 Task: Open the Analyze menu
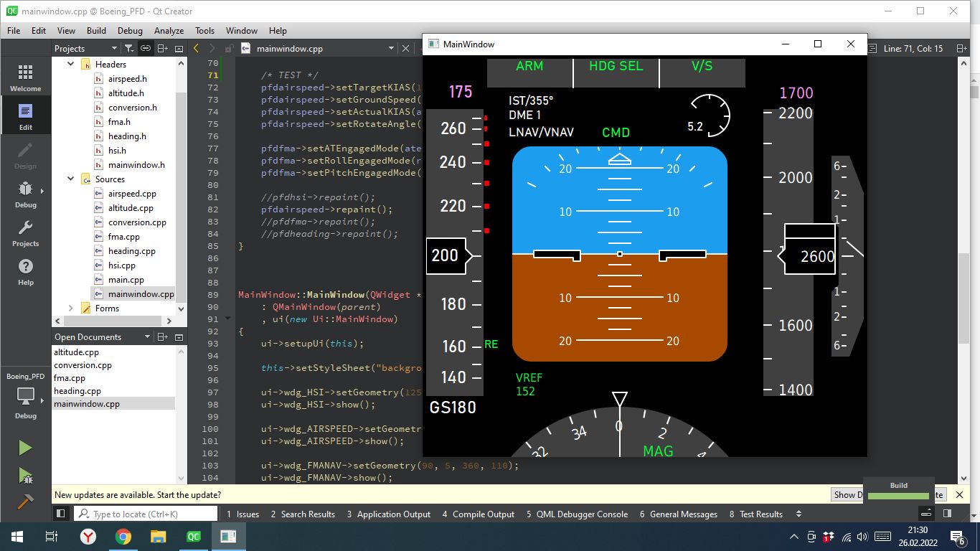(x=169, y=30)
